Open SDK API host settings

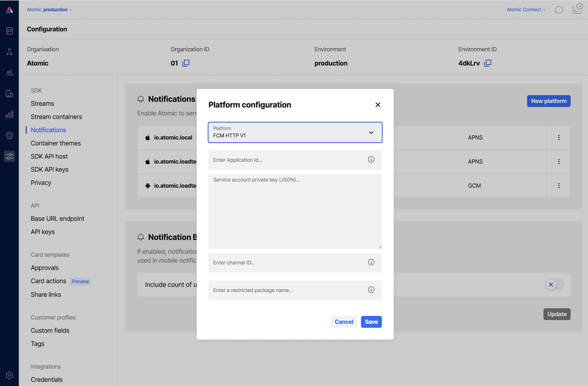point(49,156)
